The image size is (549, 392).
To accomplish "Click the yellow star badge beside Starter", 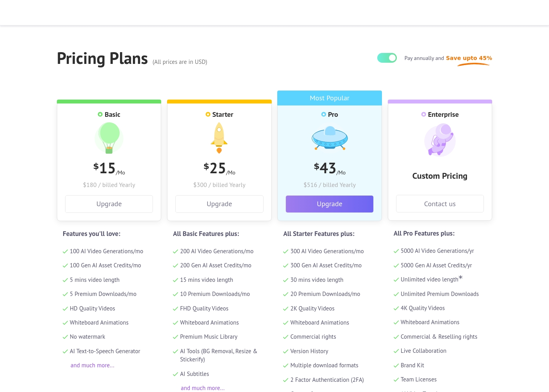I will tap(208, 114).
